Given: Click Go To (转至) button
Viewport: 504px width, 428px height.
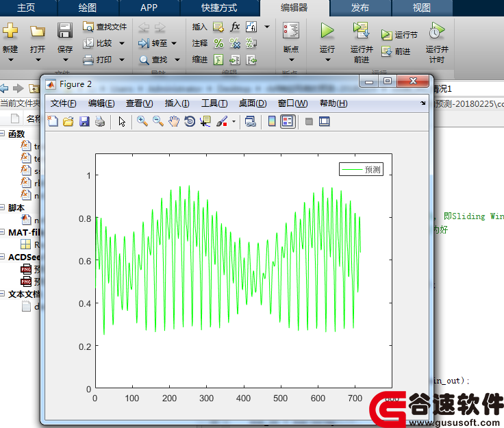Looking at the screenshot, I should pos(153,43).
